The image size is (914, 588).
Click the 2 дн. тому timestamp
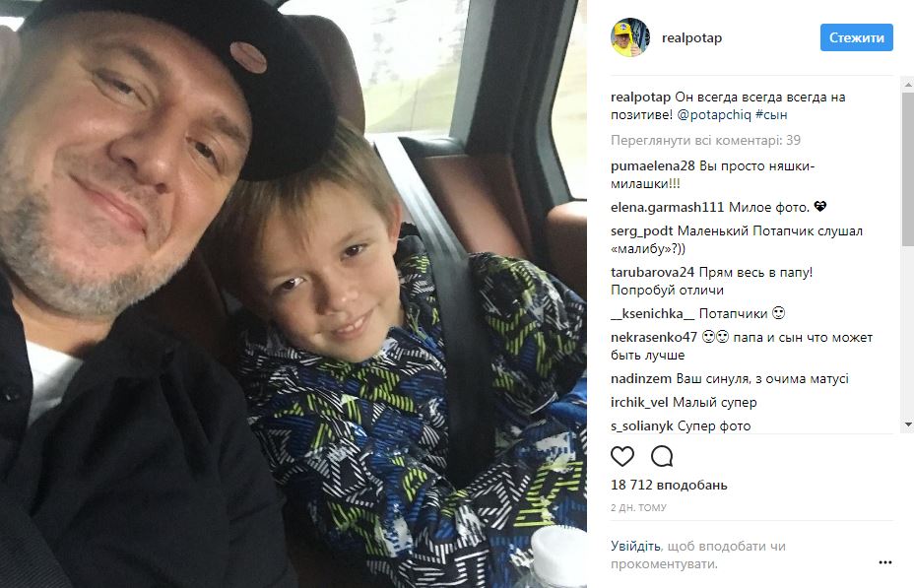click(x=638, y=507)
